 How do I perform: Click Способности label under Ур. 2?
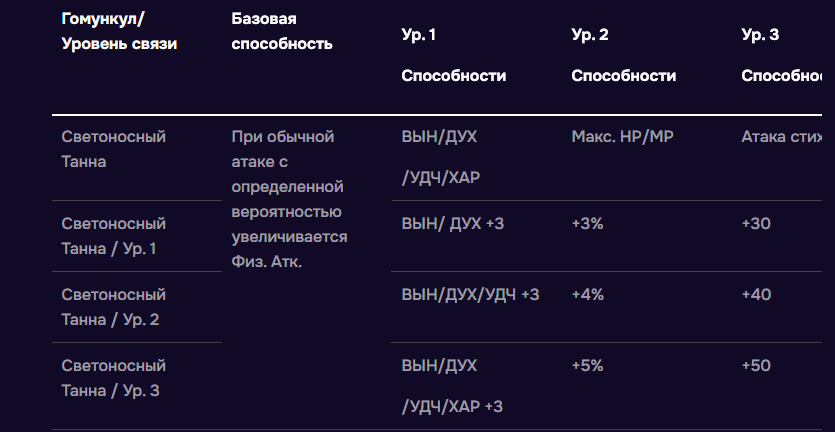pyautogui.click(x=623, y=76)
